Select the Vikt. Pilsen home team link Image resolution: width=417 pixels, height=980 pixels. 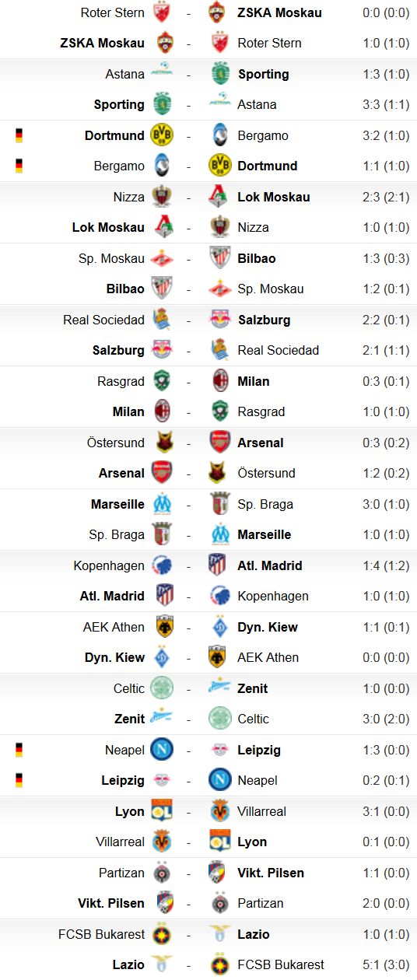tap(111, 903)
